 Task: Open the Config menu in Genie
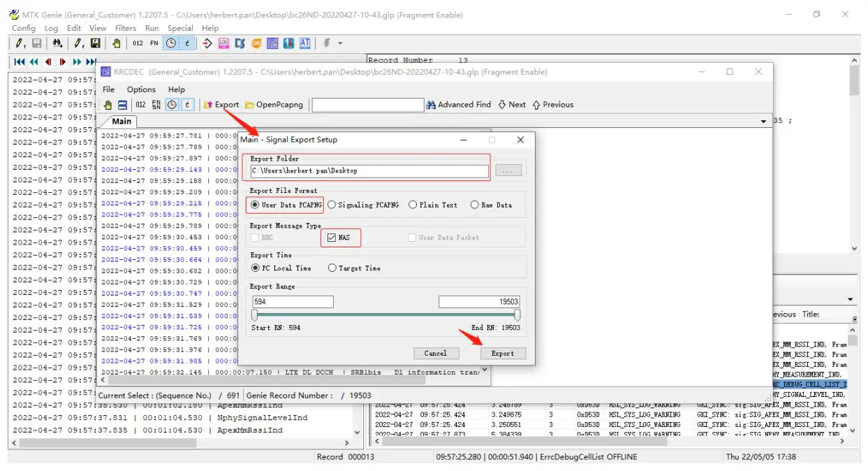tap(24, 28)
